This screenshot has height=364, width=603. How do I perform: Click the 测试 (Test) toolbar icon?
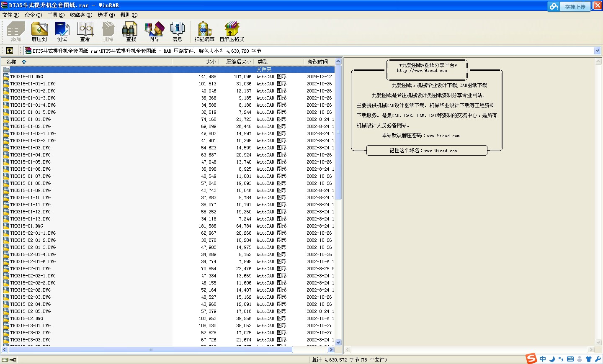click(62, 31)
